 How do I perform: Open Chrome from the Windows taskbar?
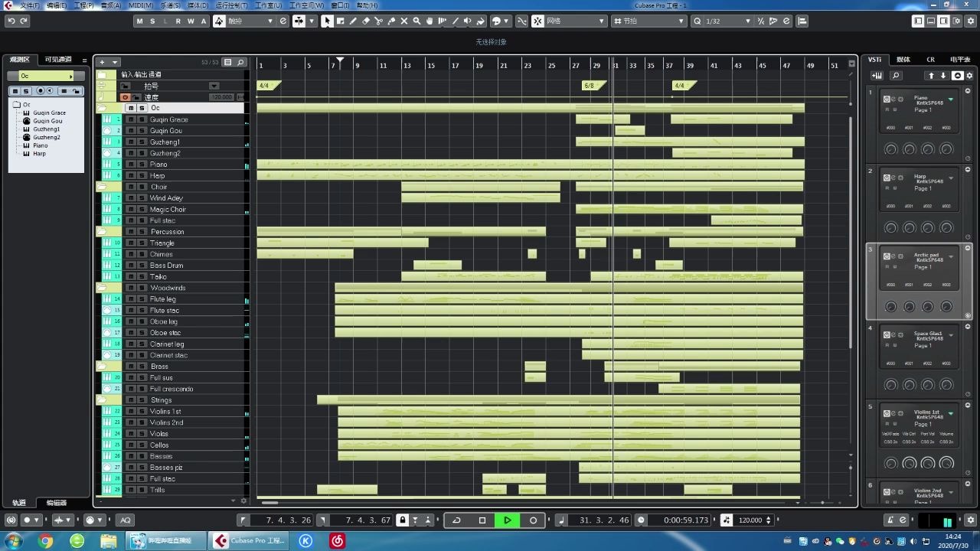[x=45, y=541]
